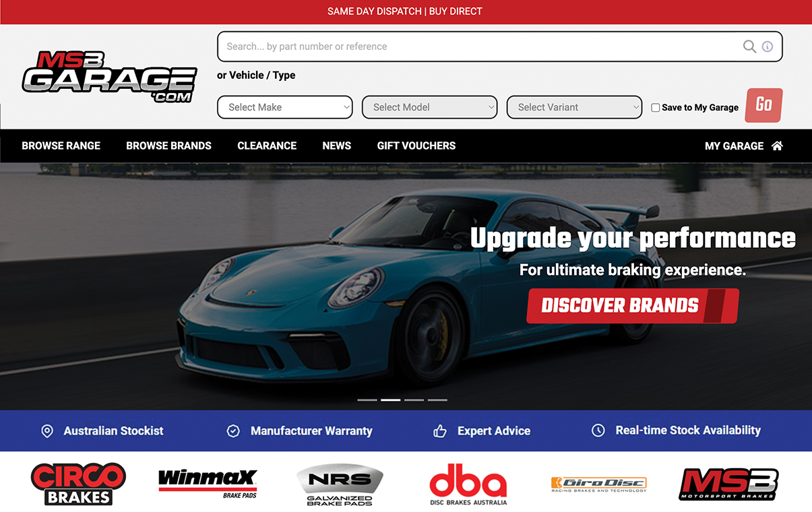The width and height of the screenshot is (812, 512).
Task: Click the MS3 Garage logo
Action: pos(109,76)
